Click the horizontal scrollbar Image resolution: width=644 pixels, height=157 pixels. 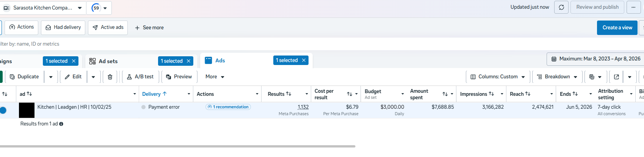click(177, 146)
